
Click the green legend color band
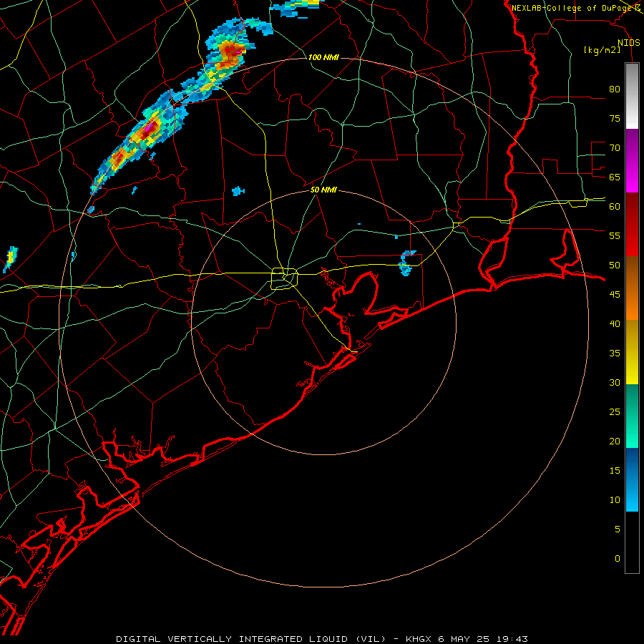632,416
